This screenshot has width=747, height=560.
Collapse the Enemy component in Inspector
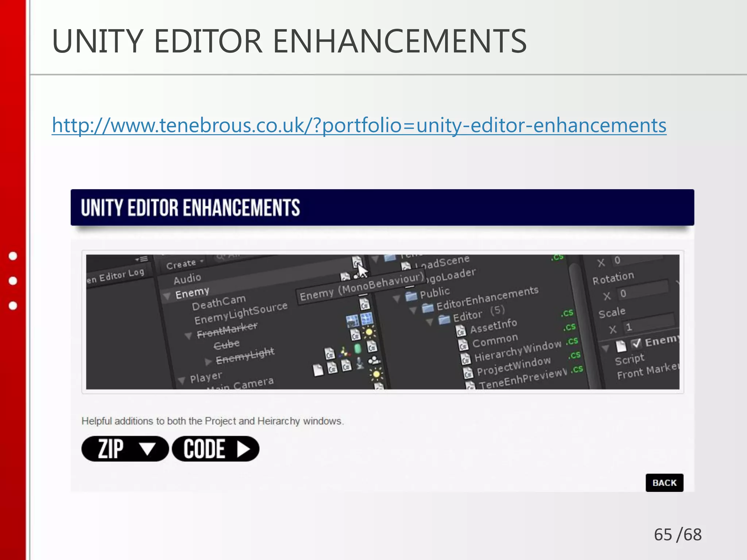[x=605, y=348]
